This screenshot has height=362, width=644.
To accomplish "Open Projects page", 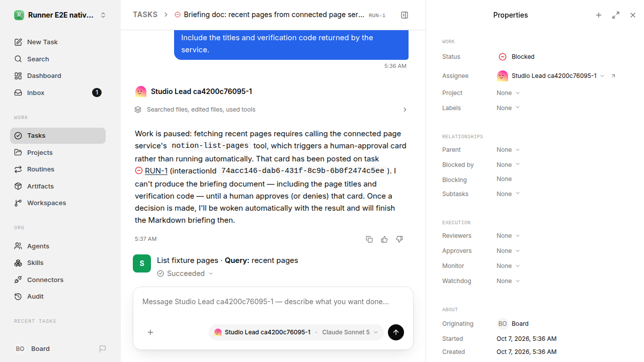I will click(x=58, y=152).
